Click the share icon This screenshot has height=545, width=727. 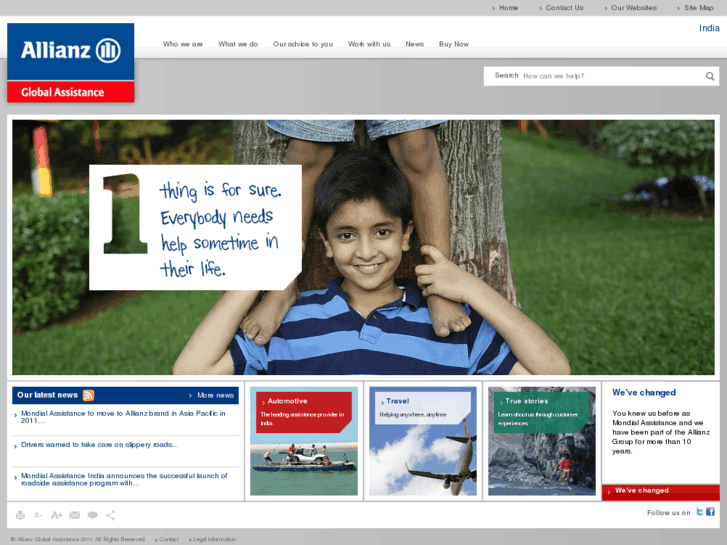[x=110, y=515]
